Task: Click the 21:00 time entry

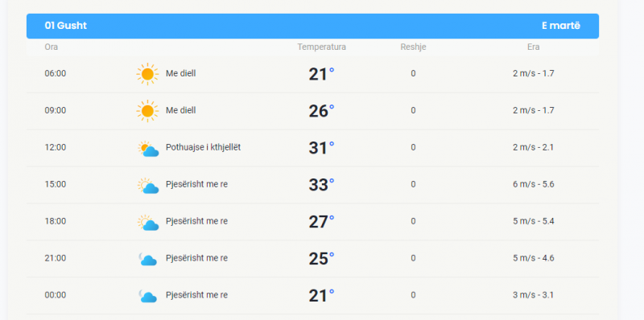Action: click(56, 258)
